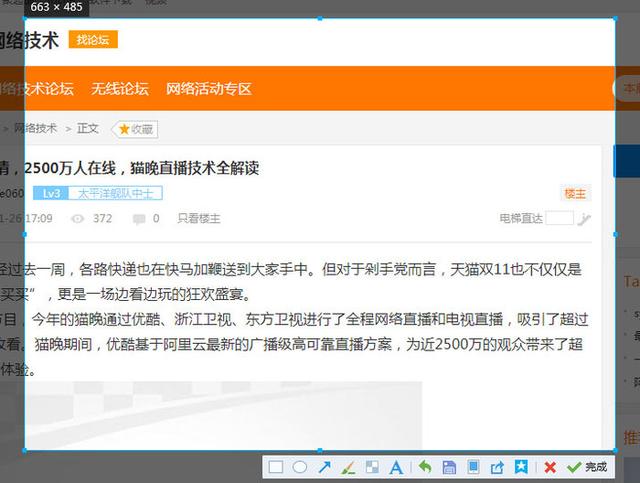Click the 收藏 star bookmark button
The image size is (640, 483).
click(136, 129)
